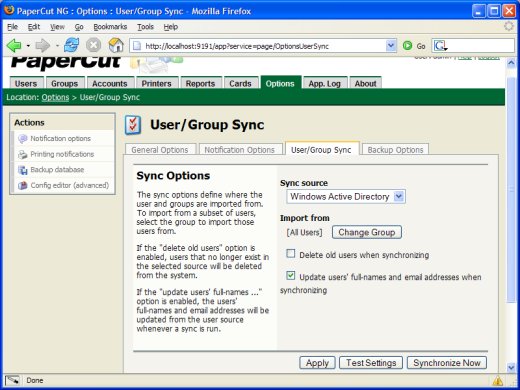The image size is (520, 390).
Task: Enable Delete old users when synchronizing
Action: [291, 254]
